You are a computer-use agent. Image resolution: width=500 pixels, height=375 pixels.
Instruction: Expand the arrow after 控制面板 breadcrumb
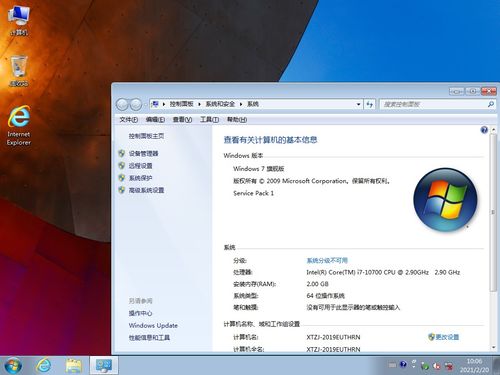tap(199, 104)
